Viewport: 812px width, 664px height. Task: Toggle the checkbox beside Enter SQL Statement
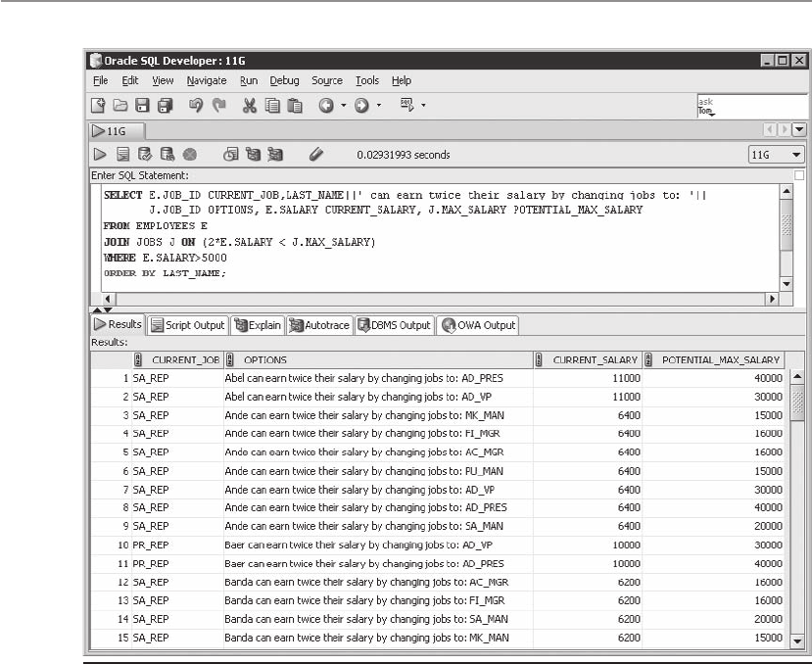click(799, 175)
